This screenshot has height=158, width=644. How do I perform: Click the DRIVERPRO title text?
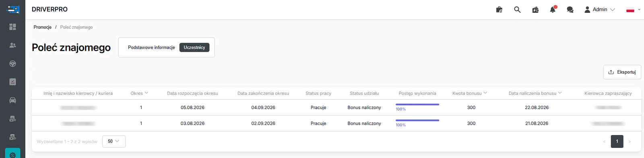tap(50, 9)
